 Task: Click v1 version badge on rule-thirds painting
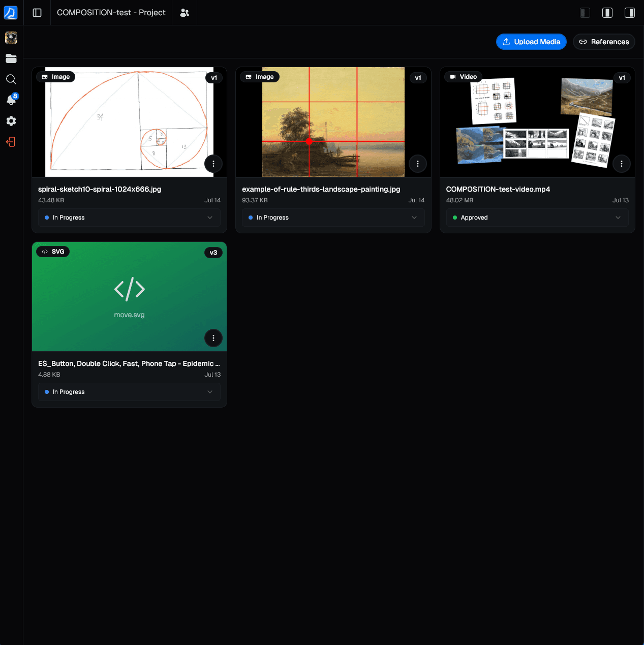418,78
